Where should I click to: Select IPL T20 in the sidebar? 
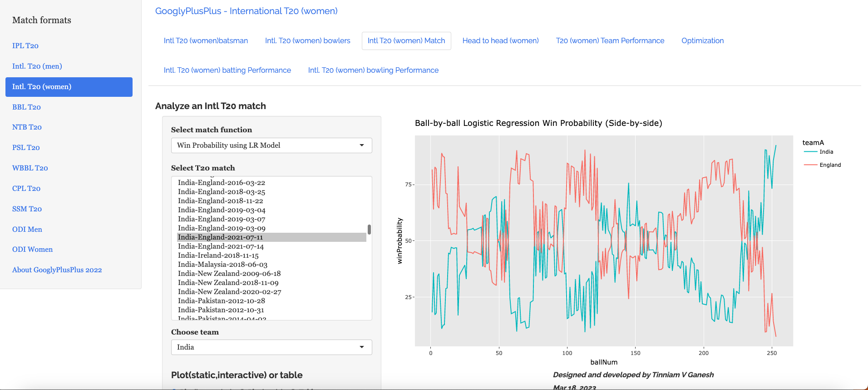click(x=25, y=46)
